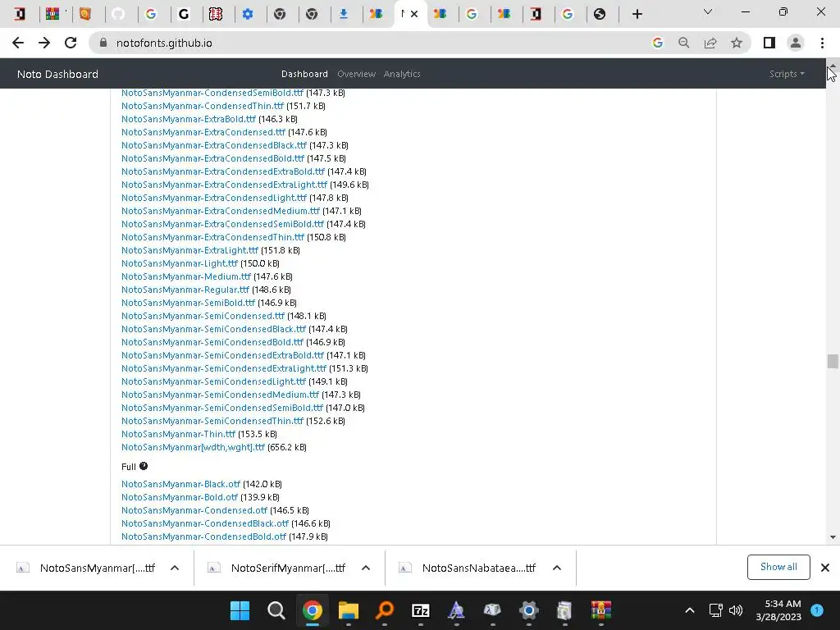
Task: Reload the notofonts.github.io page
Action: point(71,43)
